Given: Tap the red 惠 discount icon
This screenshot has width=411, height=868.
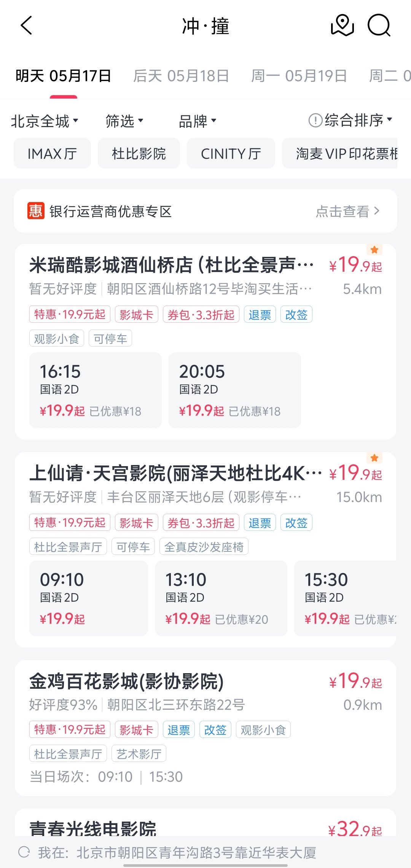Looking at the screenshot, I should [36, 211].
